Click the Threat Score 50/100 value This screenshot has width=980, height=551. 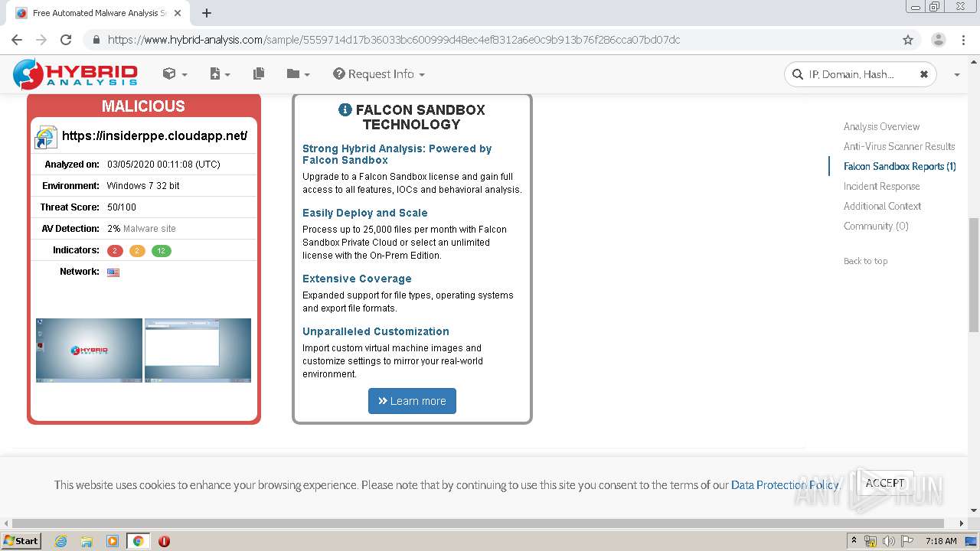click(x=122, y=207)
